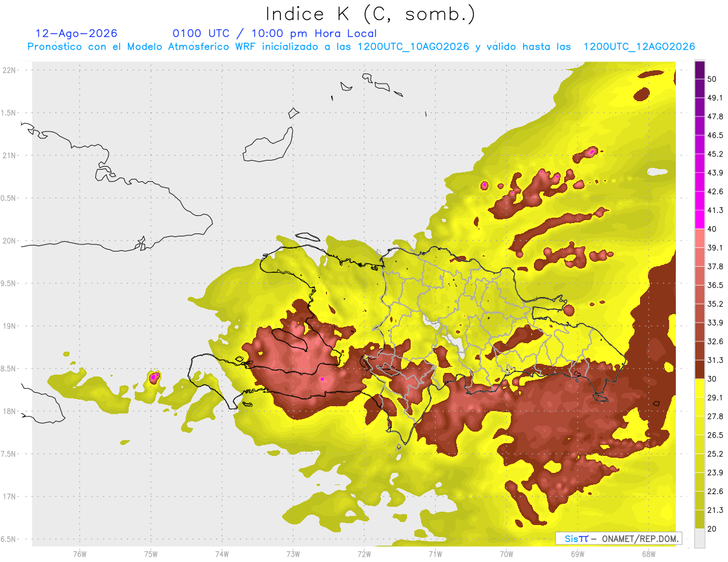The image size is (728, 562).
Task: Click the '70W' longitude label
Action: 507,554
